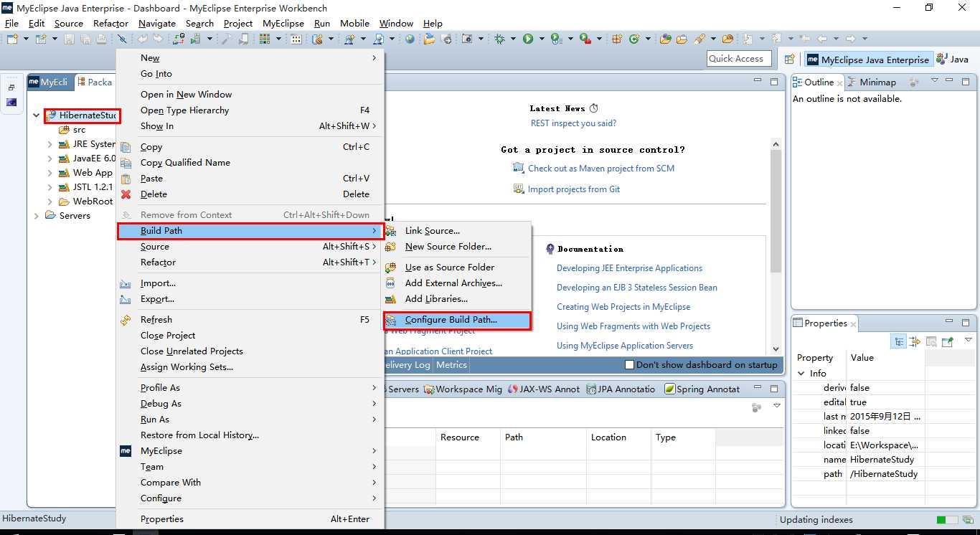Open the Metrics tab on dashboard

click(x=451, y=365)
